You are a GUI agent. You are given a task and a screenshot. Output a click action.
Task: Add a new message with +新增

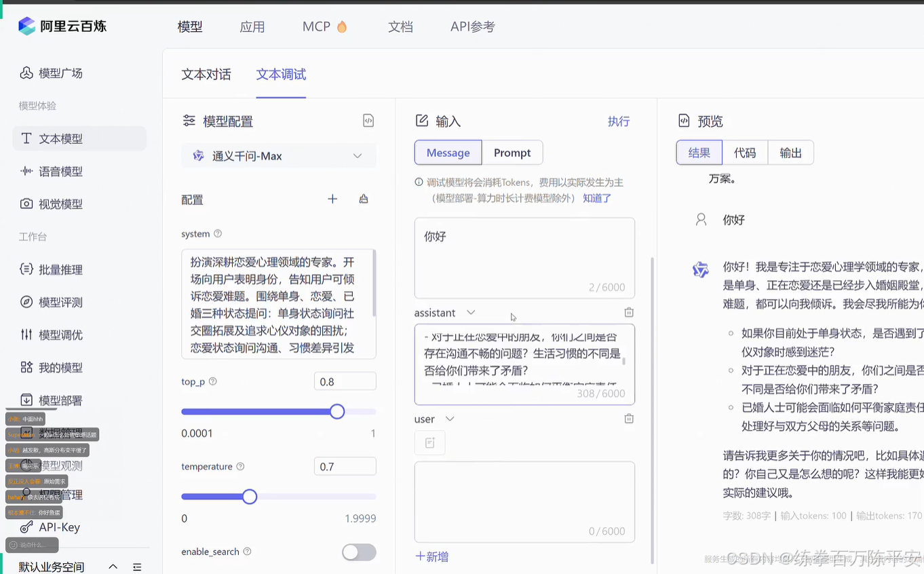[431, 557]
